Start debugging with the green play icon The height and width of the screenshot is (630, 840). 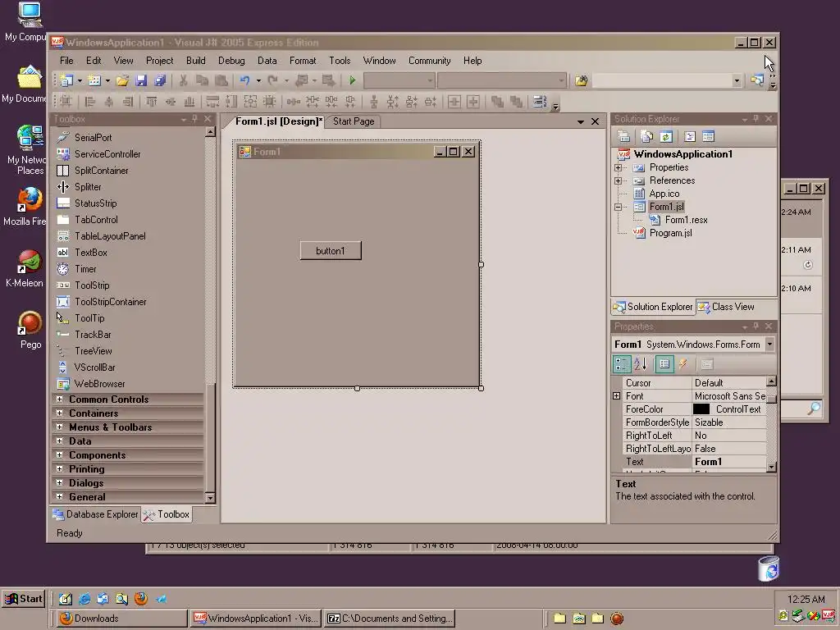pos(352,80)
